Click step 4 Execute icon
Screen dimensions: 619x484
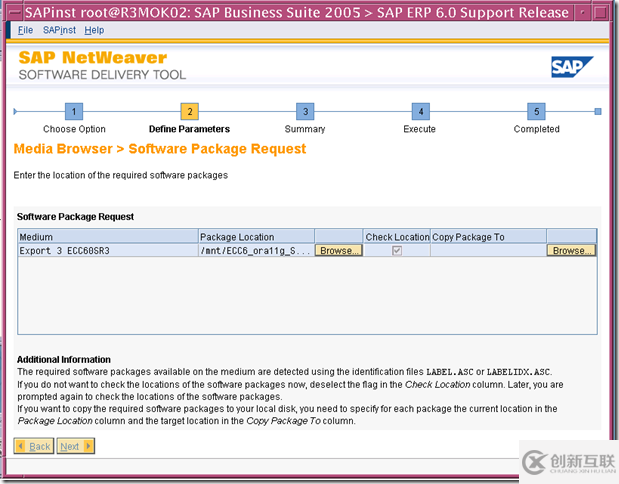point(421,111)
